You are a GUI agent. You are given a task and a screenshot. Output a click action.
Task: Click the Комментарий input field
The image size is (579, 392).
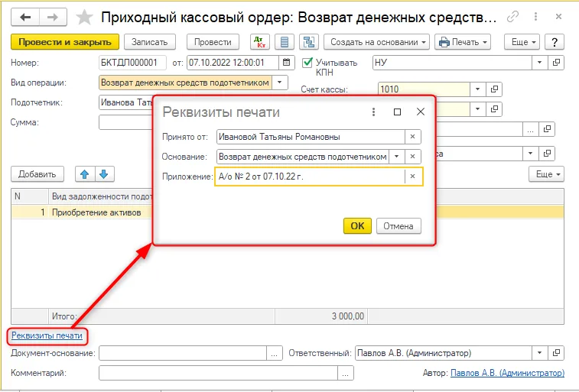(x=218, y=373)
